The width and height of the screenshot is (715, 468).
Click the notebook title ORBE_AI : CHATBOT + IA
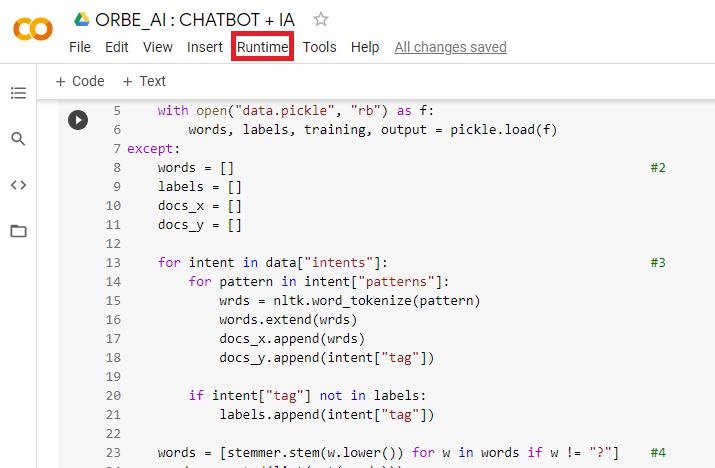pyautogui.click(x=195, y=20)
